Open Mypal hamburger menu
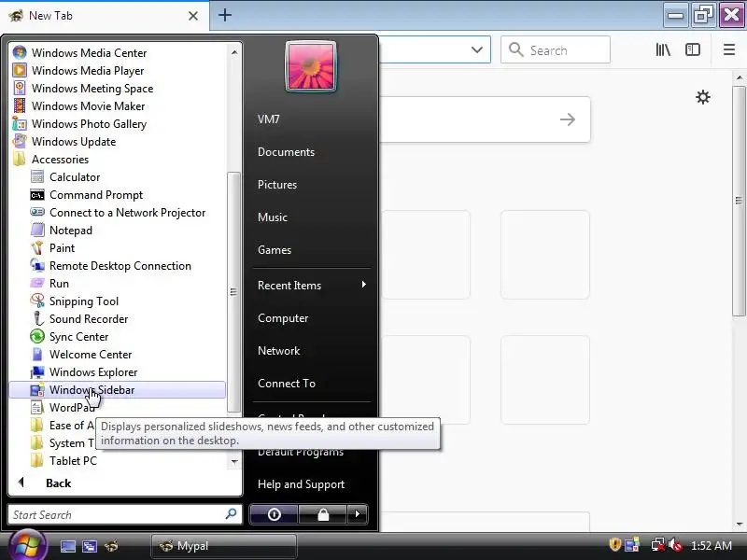 coord(729,49)
